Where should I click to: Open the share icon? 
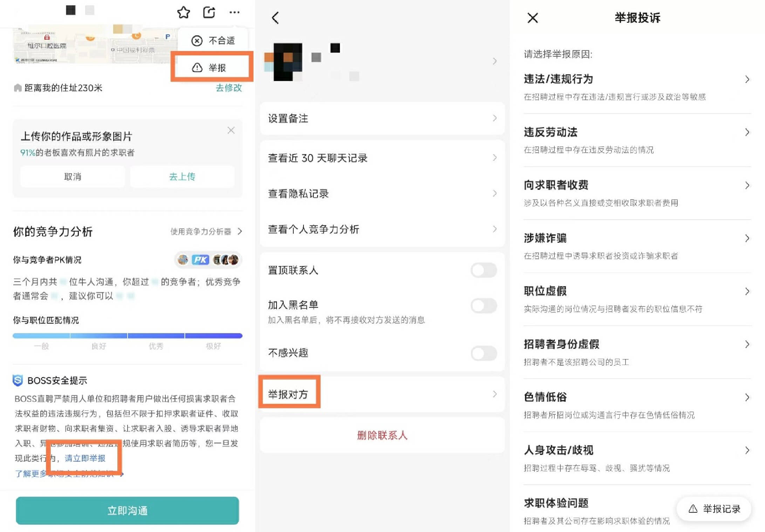tap(209, 12)
